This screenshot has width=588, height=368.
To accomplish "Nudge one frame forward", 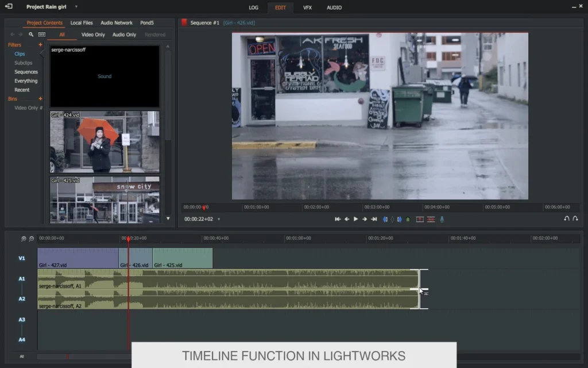I will 365,219.
